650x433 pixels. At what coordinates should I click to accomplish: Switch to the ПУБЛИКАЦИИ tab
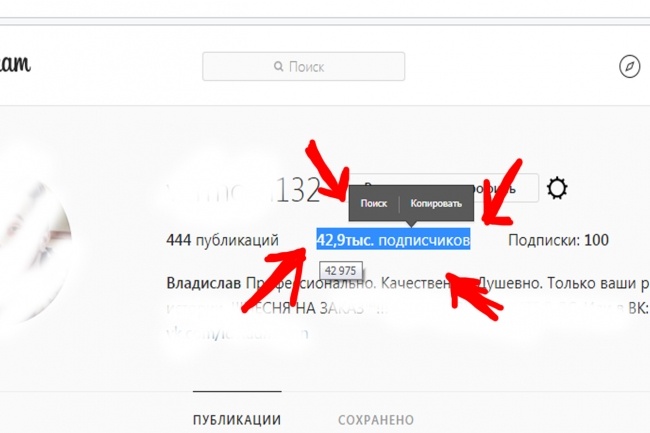(x=237, y=420)
